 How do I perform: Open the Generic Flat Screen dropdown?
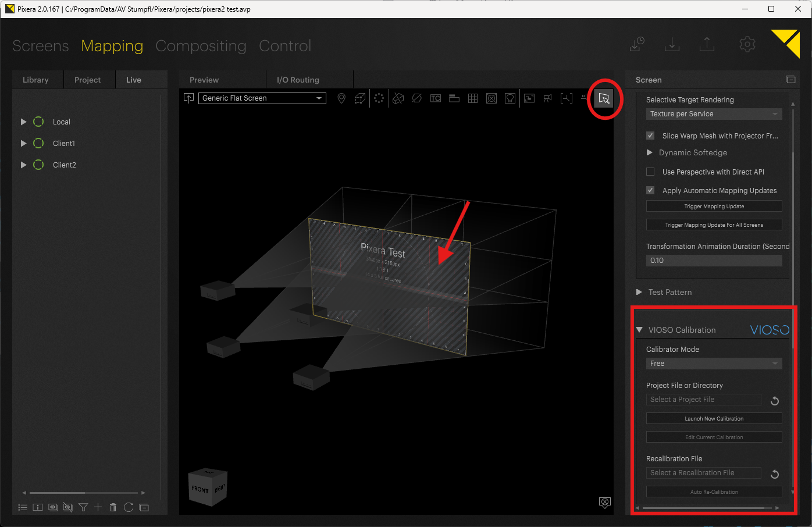262,98
